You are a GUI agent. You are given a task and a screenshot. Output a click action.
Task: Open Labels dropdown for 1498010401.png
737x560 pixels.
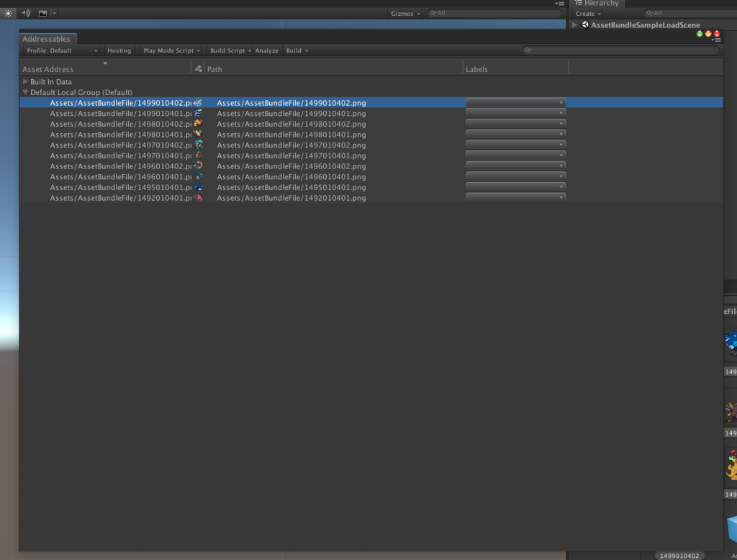pos(515,134)
